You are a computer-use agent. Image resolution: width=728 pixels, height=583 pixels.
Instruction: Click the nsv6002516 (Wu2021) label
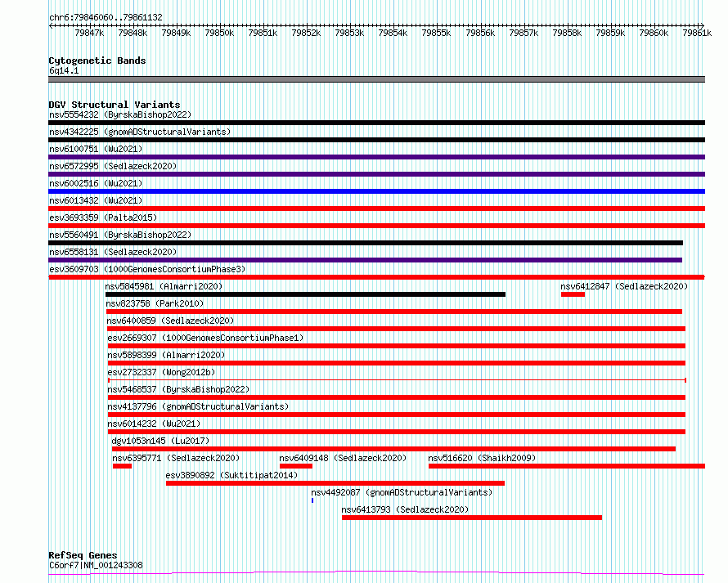[x=96, y=183]
